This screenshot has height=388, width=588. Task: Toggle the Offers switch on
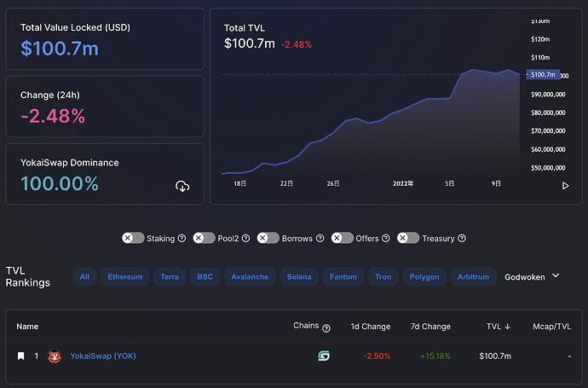tap(342, 238)
